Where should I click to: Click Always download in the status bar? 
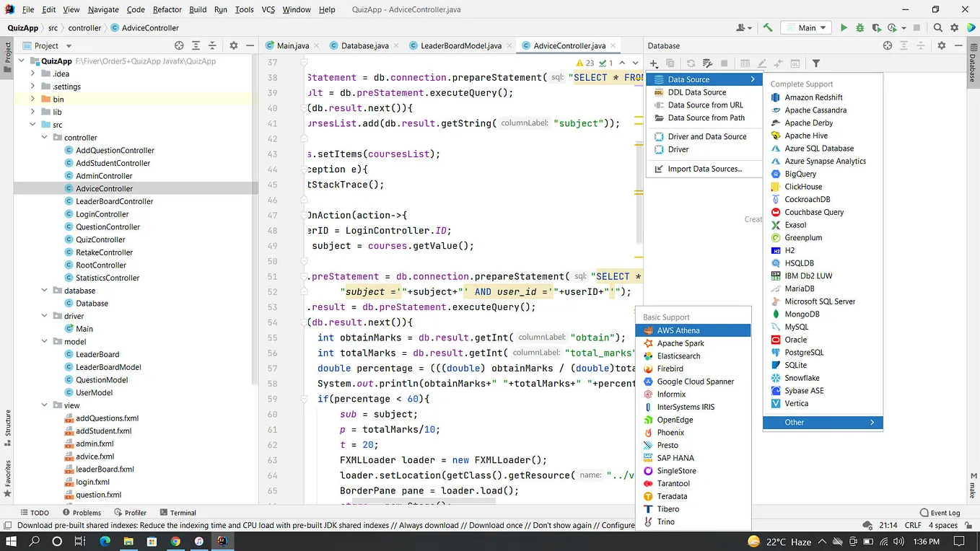[x=430, y=526]
